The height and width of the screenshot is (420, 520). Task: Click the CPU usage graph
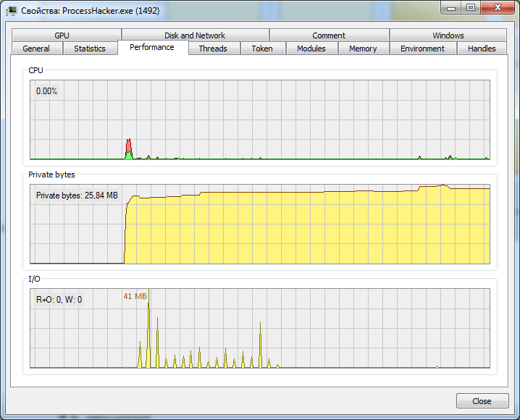pyautogui.click(x=260, y=119)
